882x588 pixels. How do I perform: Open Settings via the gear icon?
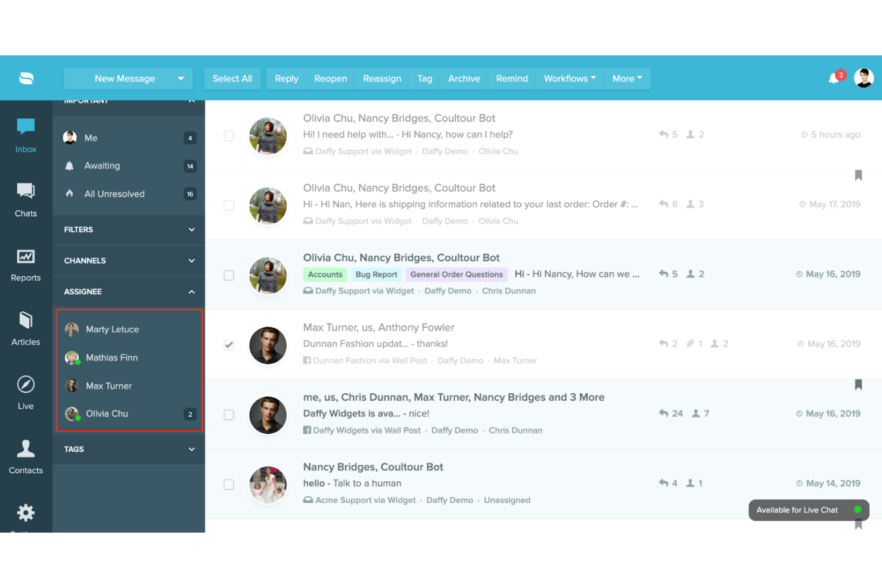(25, 514)
